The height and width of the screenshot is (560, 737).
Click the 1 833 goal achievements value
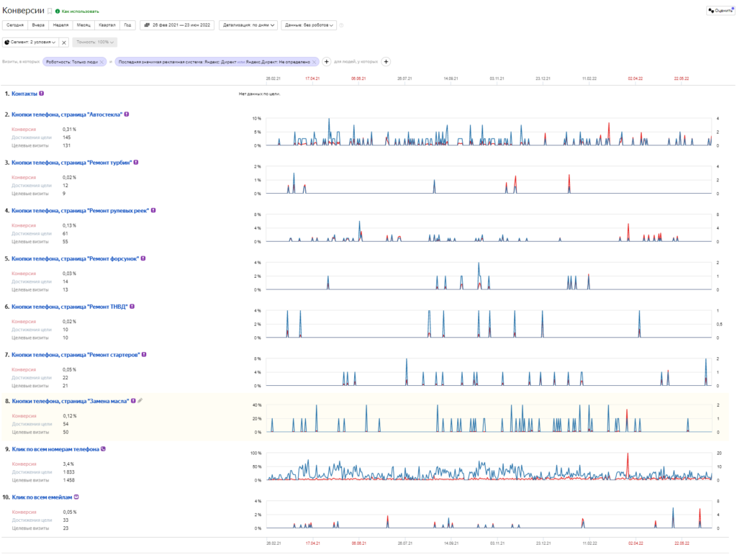[x=68, y=472]
